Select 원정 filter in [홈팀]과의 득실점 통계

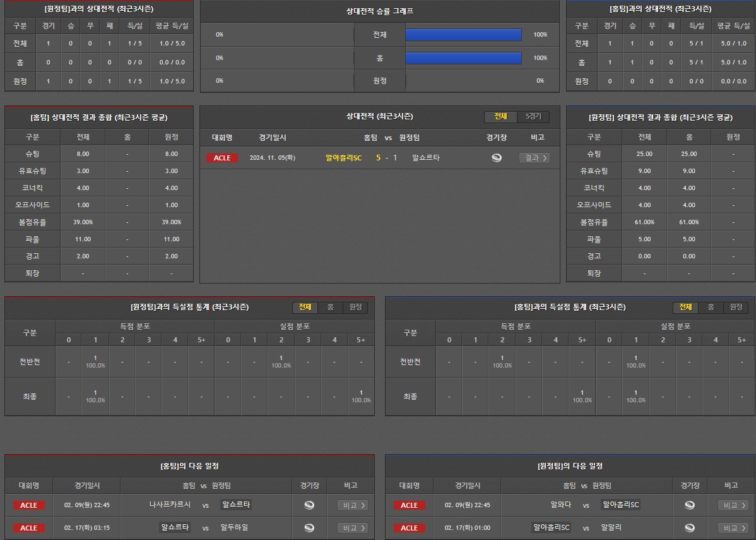click(736, 308)
